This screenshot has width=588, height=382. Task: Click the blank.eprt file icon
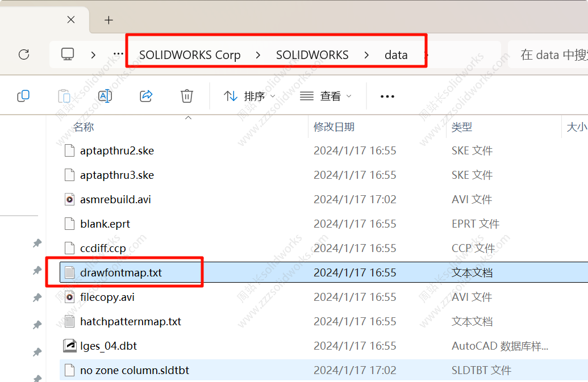pyautogui.click(x=69, y=224)
